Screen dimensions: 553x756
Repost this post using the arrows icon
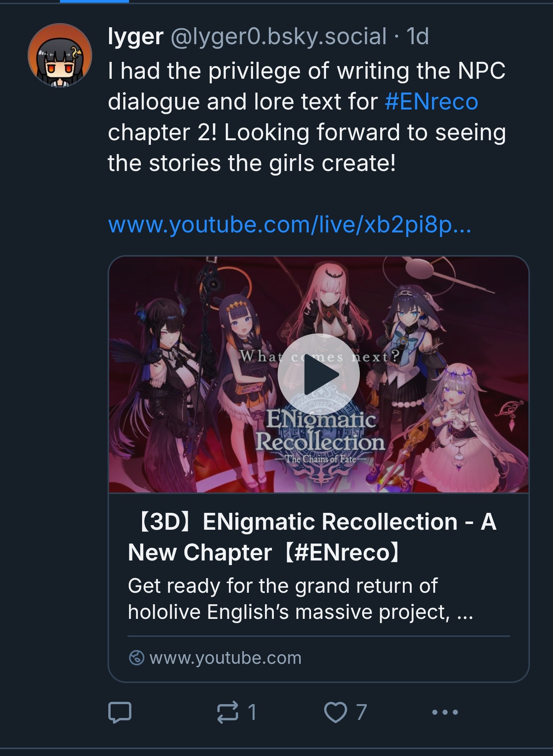(228, 712)
